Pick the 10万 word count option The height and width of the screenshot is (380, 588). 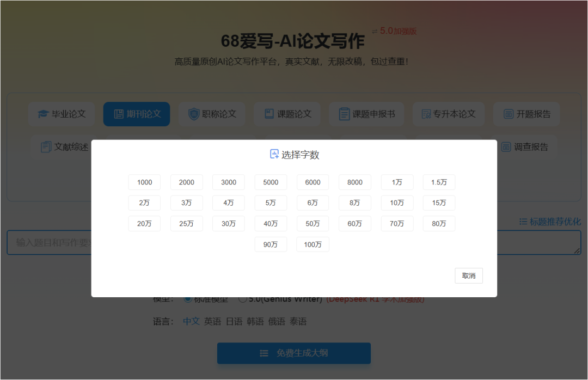pyautogui.click(x=397, y=203)
